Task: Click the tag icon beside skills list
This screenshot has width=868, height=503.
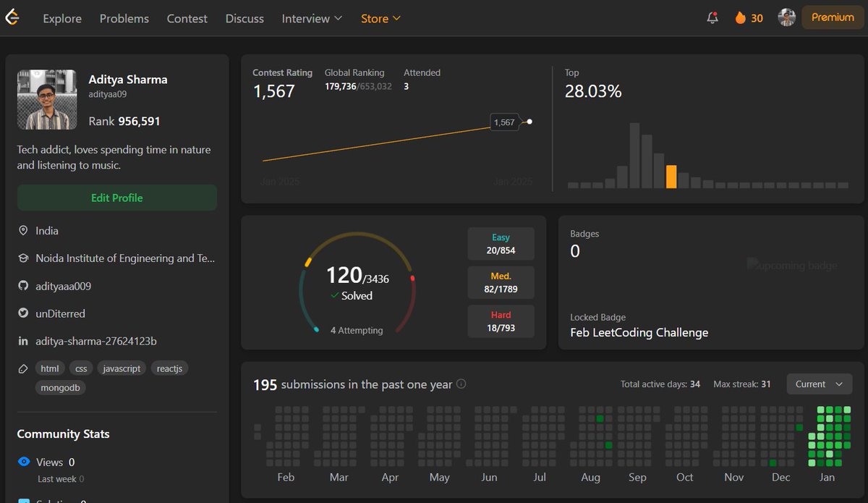Action: coord(23,368)
